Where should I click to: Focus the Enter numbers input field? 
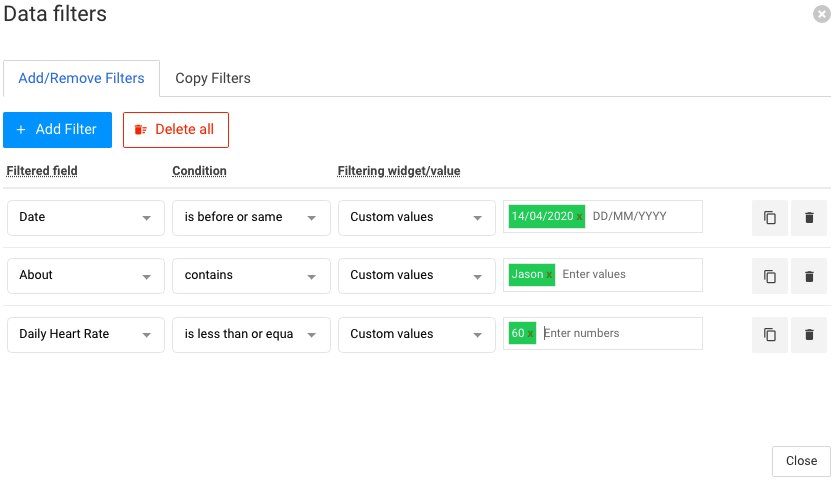tap(621, 334)
